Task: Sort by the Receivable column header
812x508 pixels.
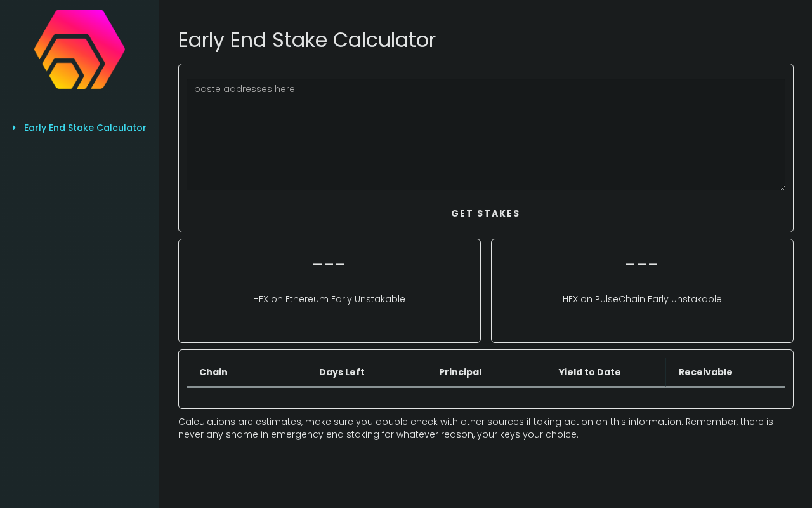Action: 705,372
